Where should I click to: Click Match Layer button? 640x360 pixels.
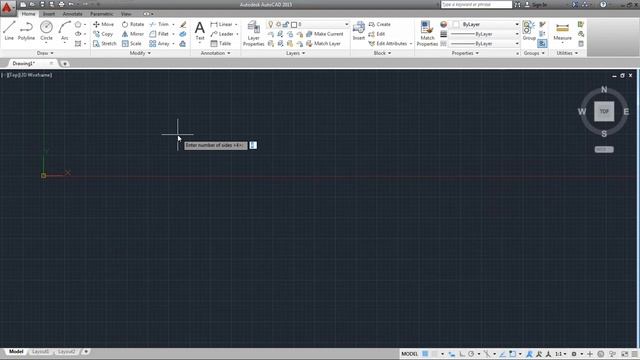[x=323, y=43]
